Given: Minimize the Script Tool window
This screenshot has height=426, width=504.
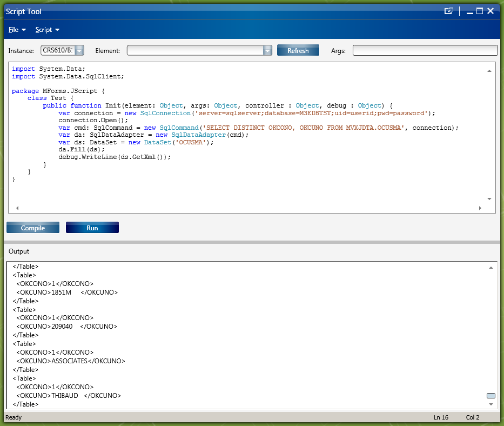Looking at the screenshot, I should click(x=470, y=11).
